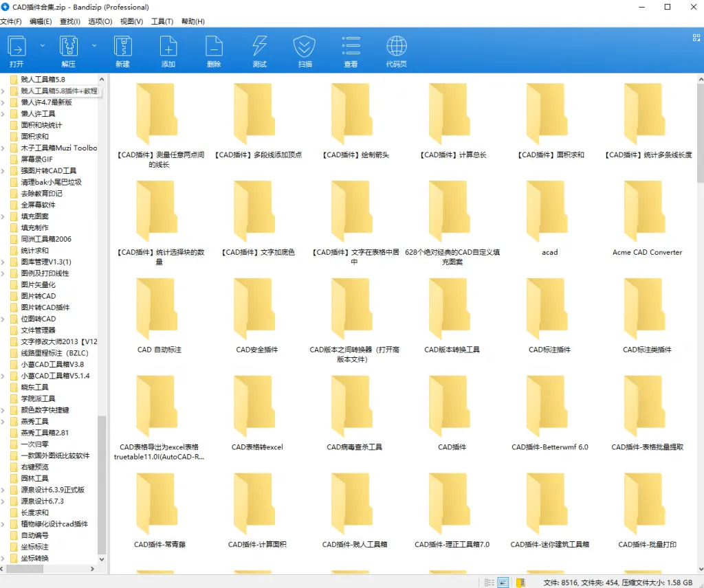This screenshot has width=704, height=588.
Task: Select the CAD版本转换工具 folder
Action: 452,316
